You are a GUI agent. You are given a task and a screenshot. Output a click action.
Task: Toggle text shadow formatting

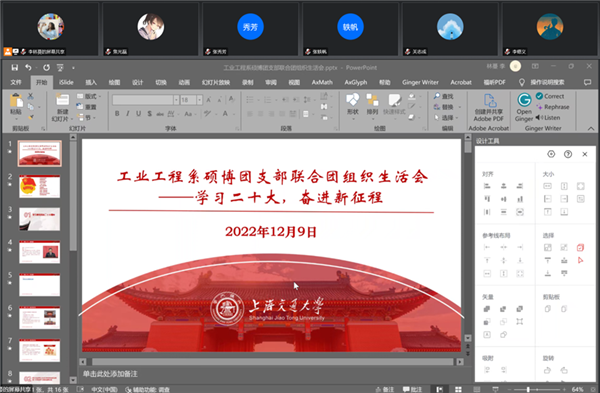tap(150, 114)
